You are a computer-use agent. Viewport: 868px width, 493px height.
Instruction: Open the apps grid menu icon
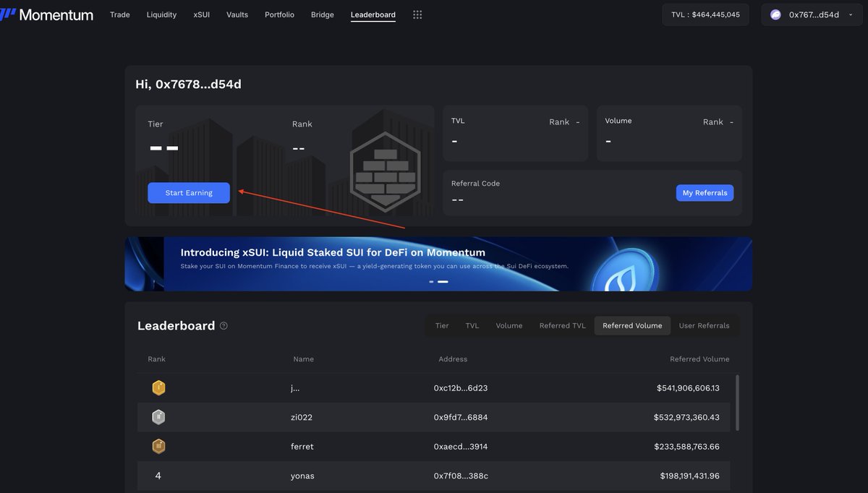[x=417, y=14]
